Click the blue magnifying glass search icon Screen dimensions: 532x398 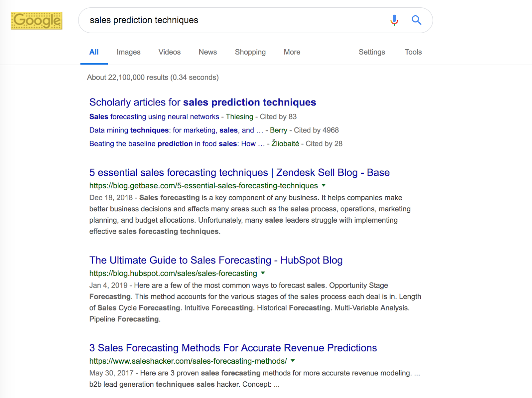pos(416,20)
